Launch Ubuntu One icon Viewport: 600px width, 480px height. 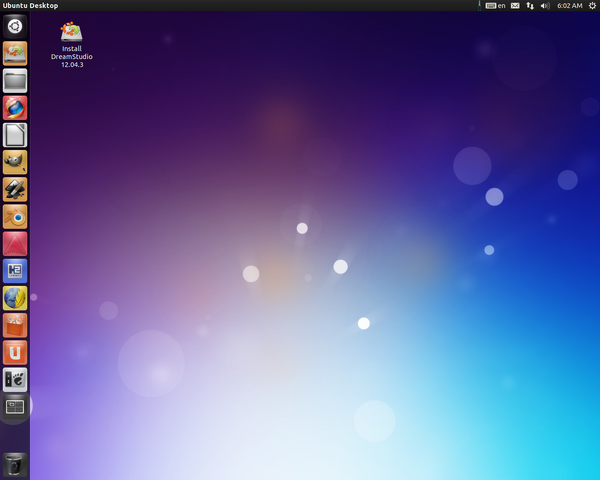click(15, 353)
